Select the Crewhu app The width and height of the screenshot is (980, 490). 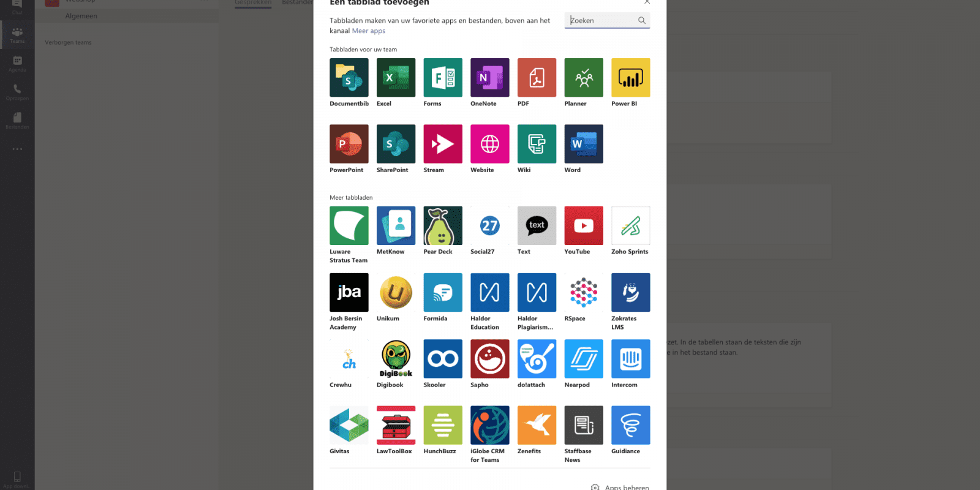349,359
